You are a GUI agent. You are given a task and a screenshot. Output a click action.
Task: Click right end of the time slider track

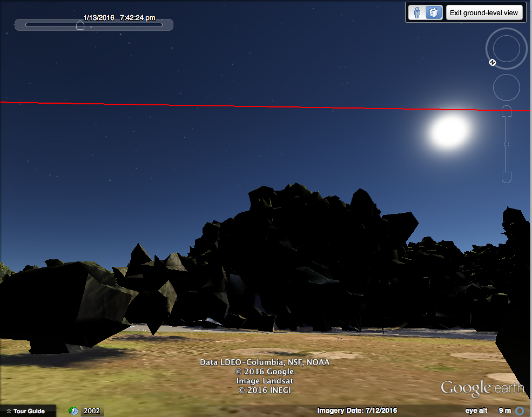click(161, 25)
